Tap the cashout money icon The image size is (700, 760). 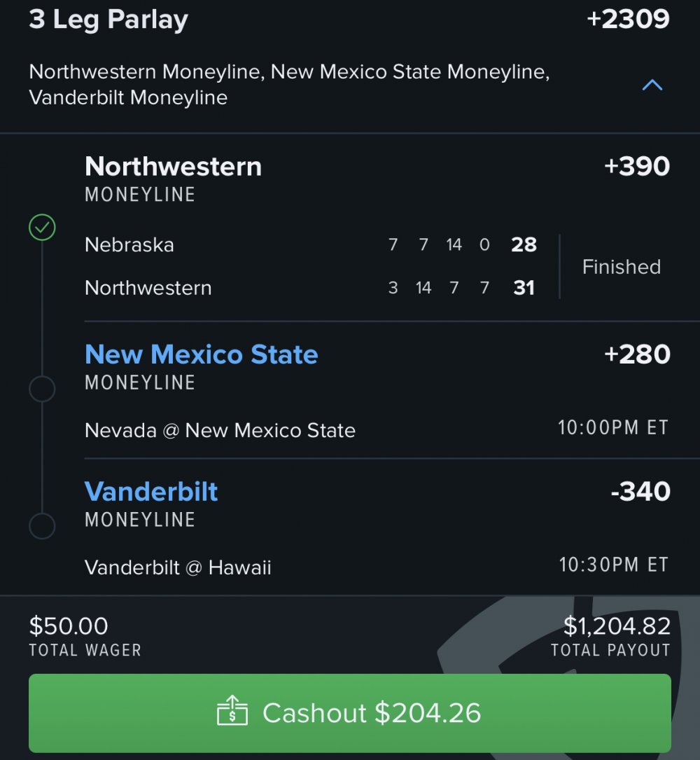232,713
